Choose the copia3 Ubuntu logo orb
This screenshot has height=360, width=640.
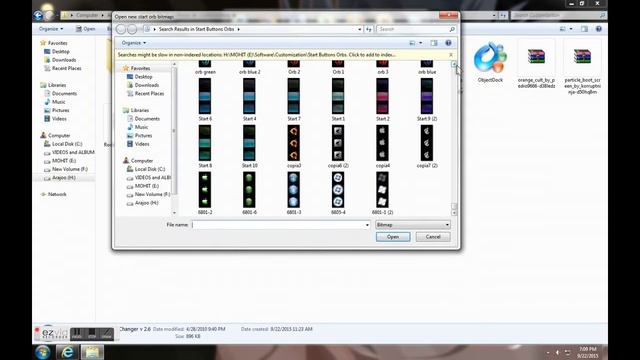click(293, 143)
